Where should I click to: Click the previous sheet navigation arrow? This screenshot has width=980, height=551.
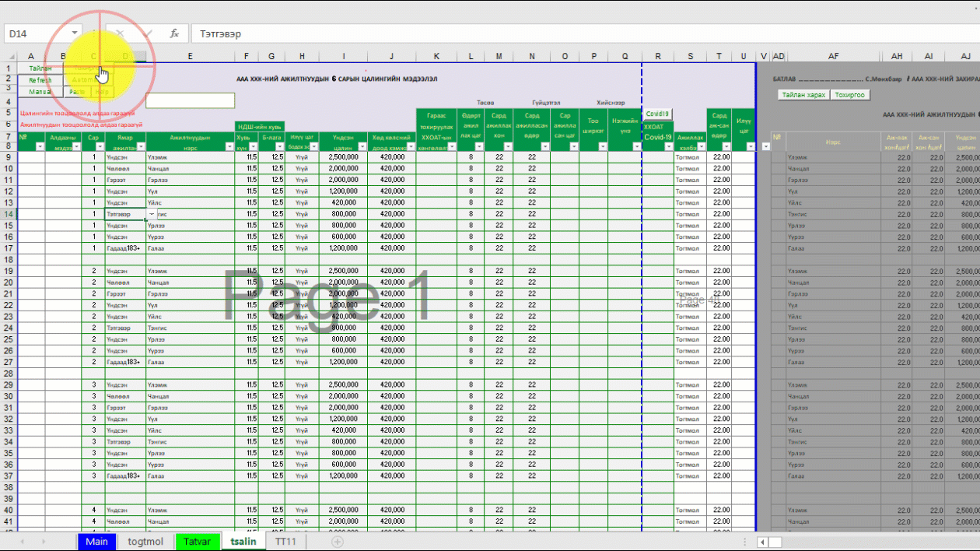(x=22, y=542)
